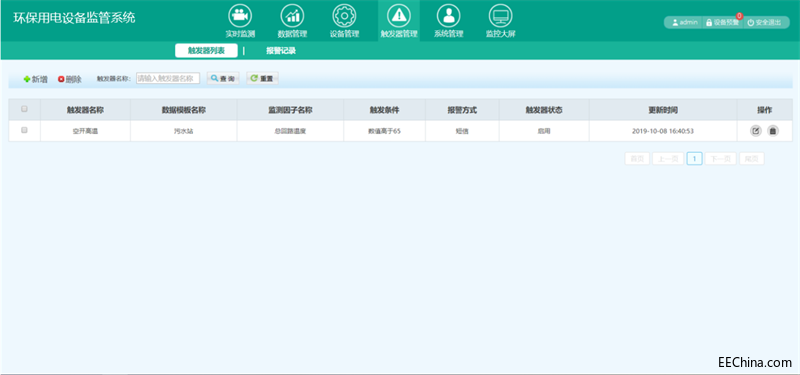This screenshot has width=800, height=375.
Task: Click the delete icon for 空开高温 row
Action: point(773,131)
